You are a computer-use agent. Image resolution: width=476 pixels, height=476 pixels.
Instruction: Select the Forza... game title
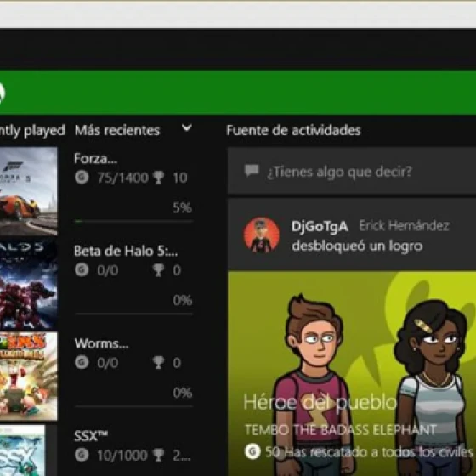95,158
